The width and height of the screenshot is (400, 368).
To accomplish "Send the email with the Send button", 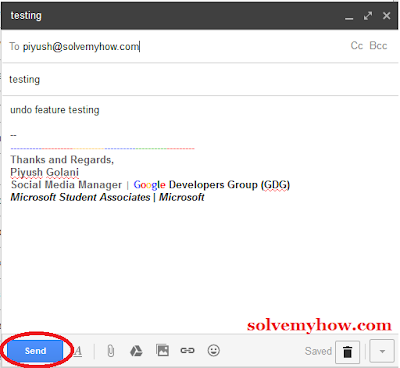I will pyautogui.click(x=35, y=351).
